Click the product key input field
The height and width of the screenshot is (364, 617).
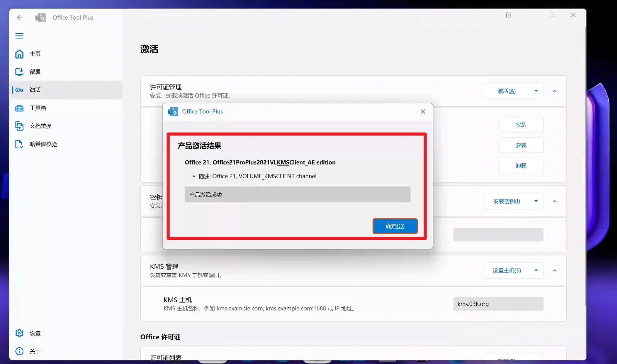[498, 235]
